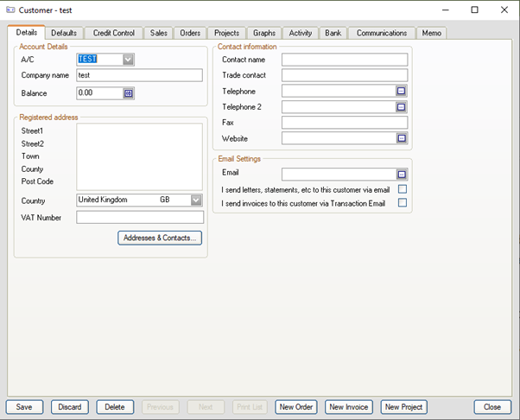Click the icon beside Telephone 2 field
520x420 pixels.
click(401, 107)
